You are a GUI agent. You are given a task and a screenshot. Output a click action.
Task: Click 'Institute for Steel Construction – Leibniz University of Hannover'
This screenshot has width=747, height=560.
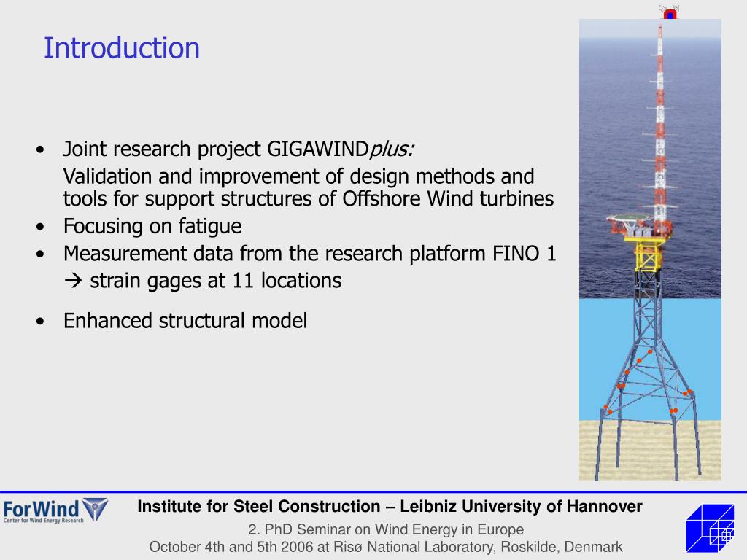390,506
